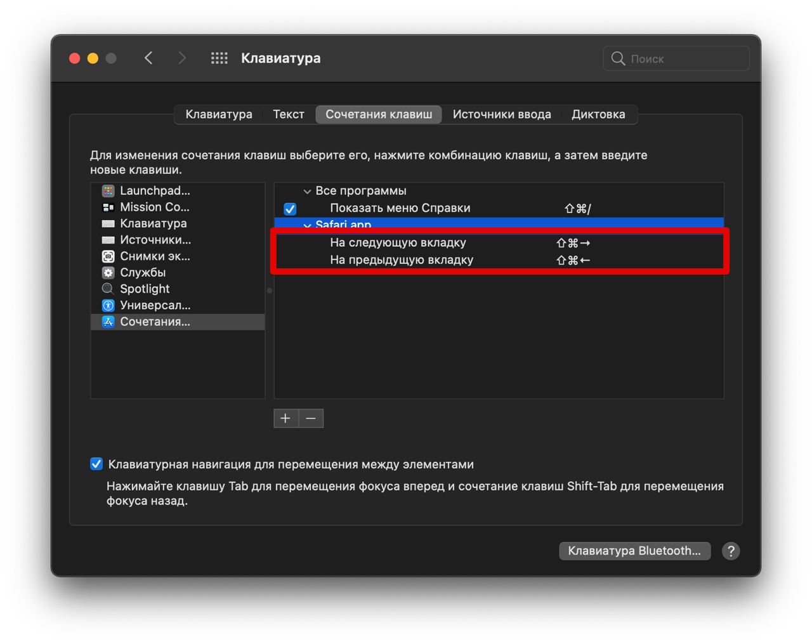Switch to the Текст tab
This screenshot has height=644, width=812.
[289, 114]
